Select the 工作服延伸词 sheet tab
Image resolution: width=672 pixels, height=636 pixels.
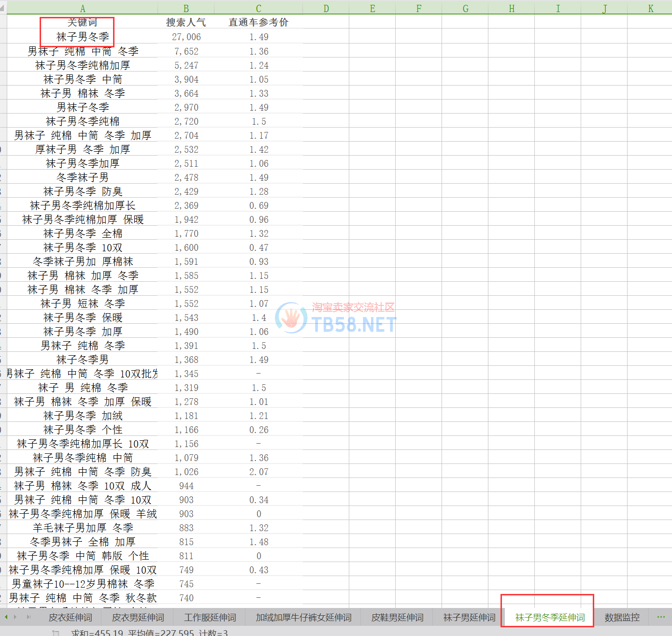[x=210, y=618]
